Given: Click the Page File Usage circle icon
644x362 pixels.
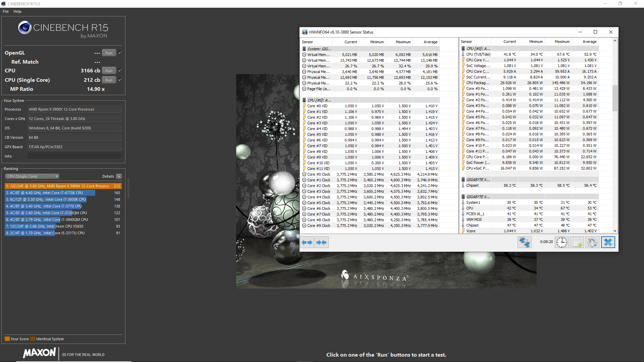Looking at the screenshot, I should (x=304, y=89).
